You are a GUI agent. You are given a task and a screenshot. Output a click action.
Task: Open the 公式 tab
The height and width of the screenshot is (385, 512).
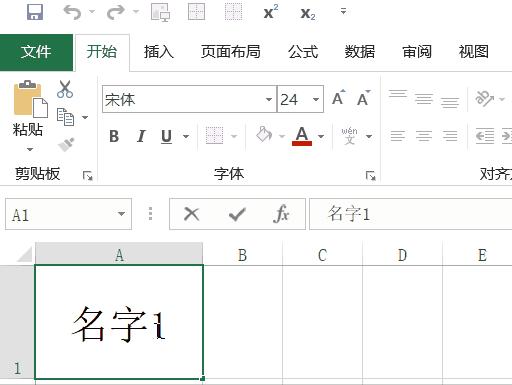(x=303, y=52)
